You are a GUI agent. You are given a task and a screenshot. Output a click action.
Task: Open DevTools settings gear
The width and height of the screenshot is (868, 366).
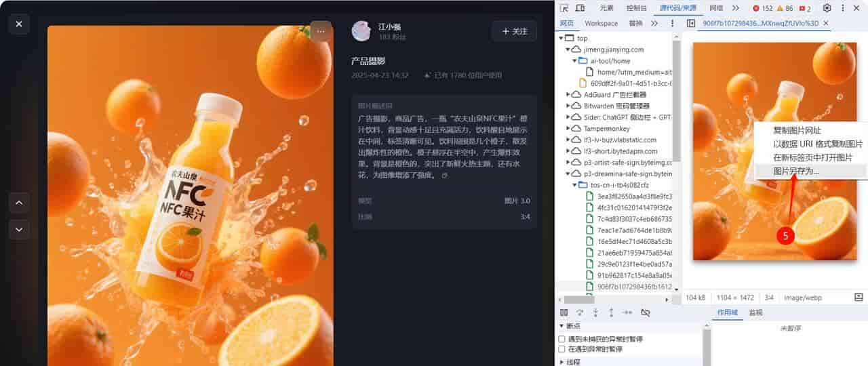pos(827,8)
